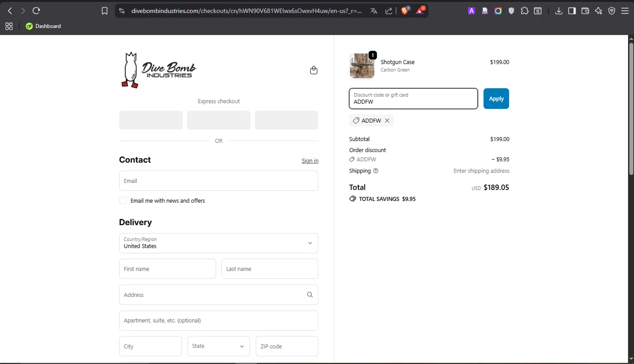Click the Sign in link

[310, 161]
